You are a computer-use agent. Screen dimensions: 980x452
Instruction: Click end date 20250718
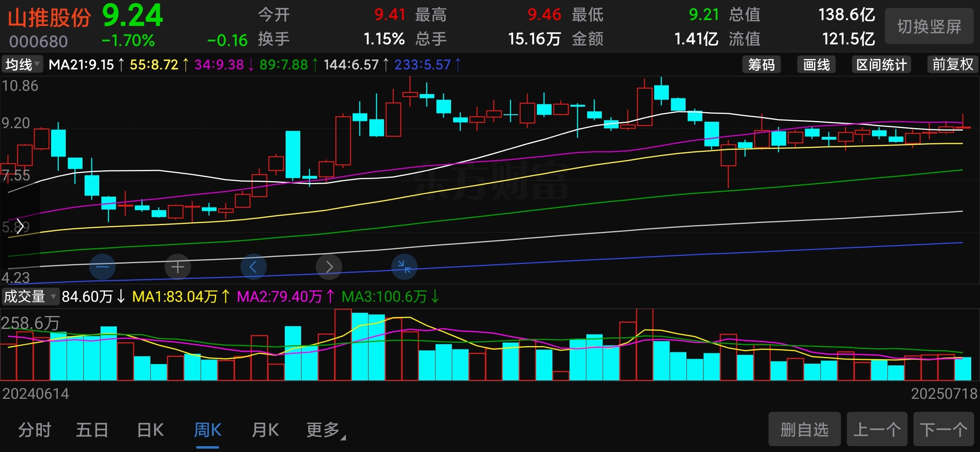point(944,394)
